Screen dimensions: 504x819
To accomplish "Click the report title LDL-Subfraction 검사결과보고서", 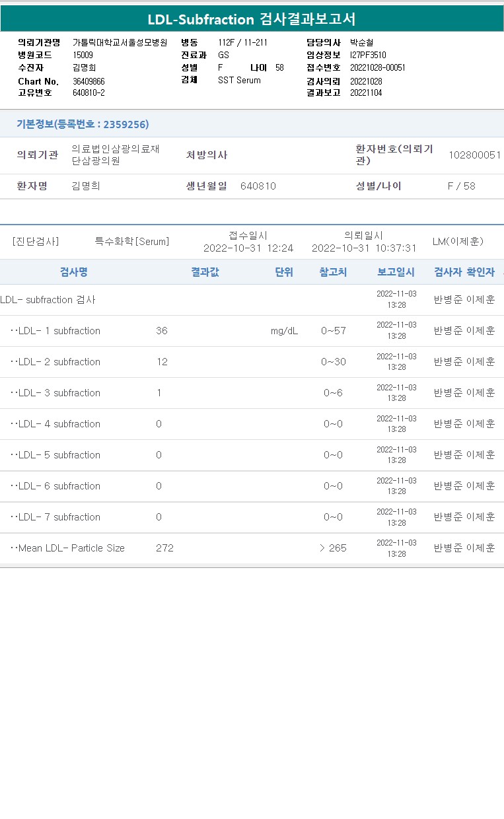I will click(252, 19).
